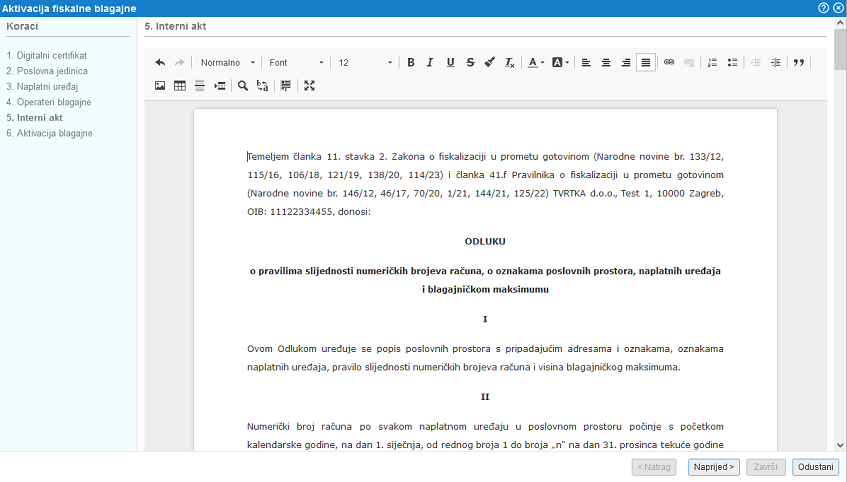Click the insert link icon
This screenshot has width=847, height=482.
[x=669, y=63]
